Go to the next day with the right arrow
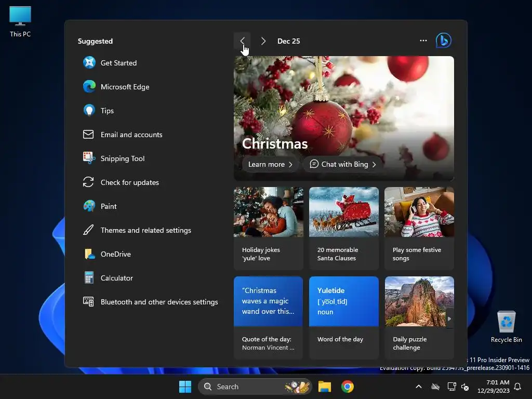This screenshot has width=532, height=399. pos(263,41)
